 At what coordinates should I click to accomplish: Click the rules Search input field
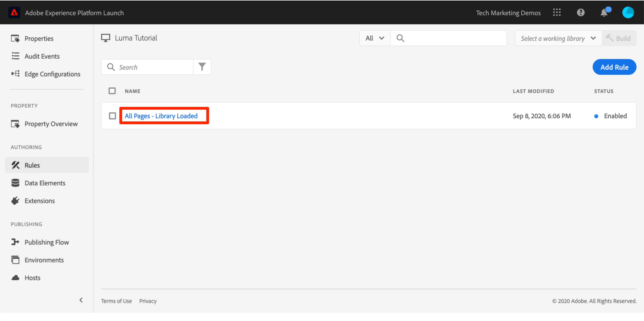coord(154,67)
